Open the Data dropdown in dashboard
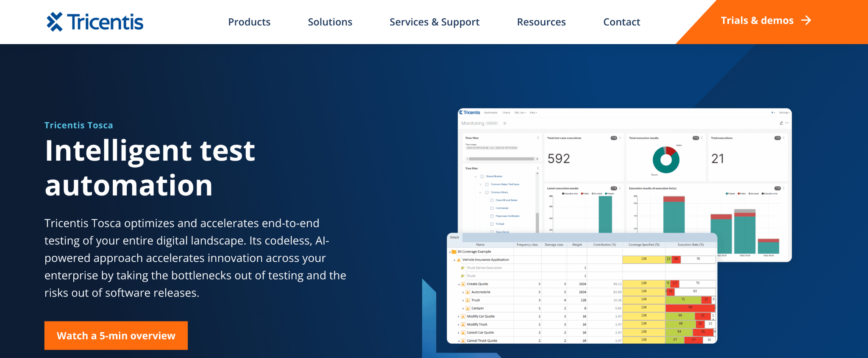This screenshot has height=358, width=868. [x=533, y=113]
